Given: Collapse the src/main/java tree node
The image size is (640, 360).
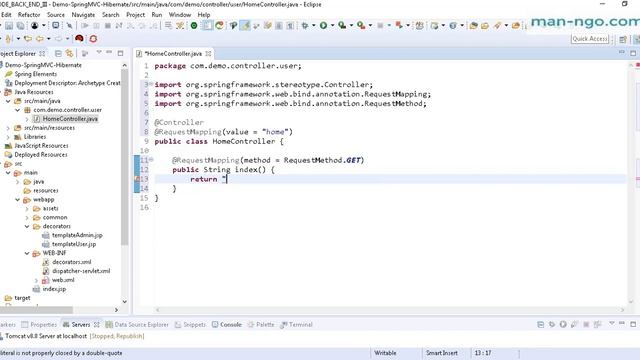Looking at the screenshot, I should tap(8, 101).
